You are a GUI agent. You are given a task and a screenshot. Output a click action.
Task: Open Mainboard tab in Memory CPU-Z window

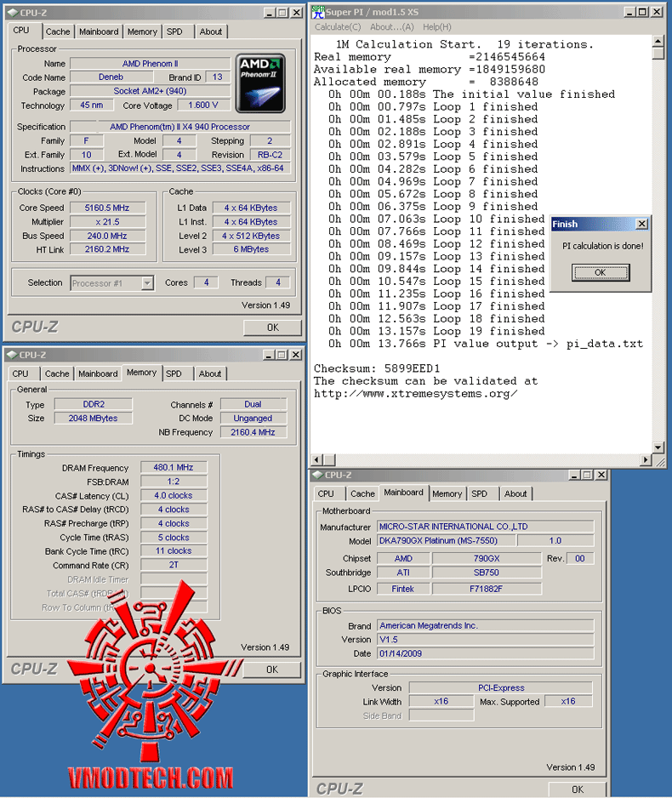[98, 373]
